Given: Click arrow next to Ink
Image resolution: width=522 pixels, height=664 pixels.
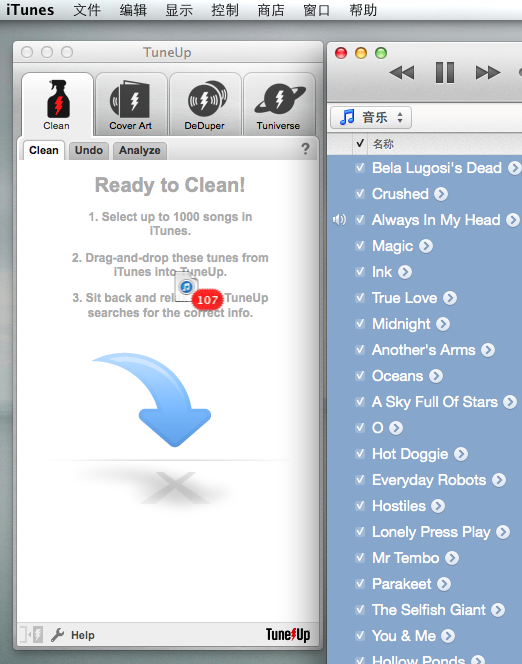Looking at the screenshot, I should (x=405, y=272).
